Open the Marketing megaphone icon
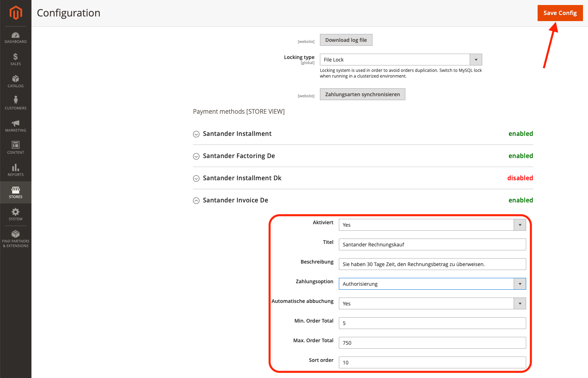This screenshot has width=588, height=378. coord(15,123)
